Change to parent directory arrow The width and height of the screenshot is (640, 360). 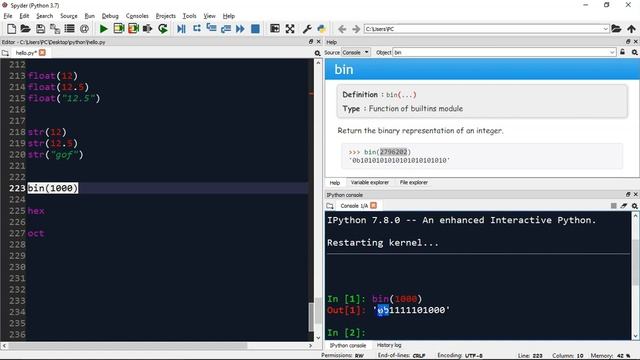[631, 29]
